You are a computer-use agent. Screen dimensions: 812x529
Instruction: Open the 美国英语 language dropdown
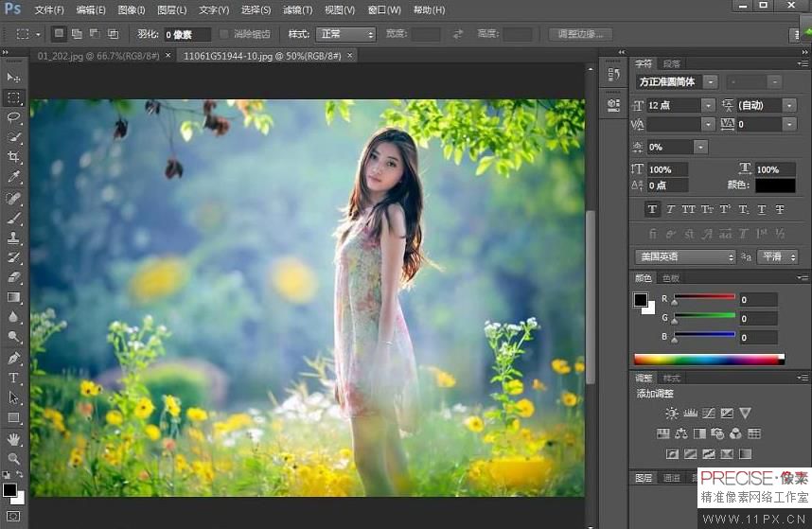click(686, 256)
